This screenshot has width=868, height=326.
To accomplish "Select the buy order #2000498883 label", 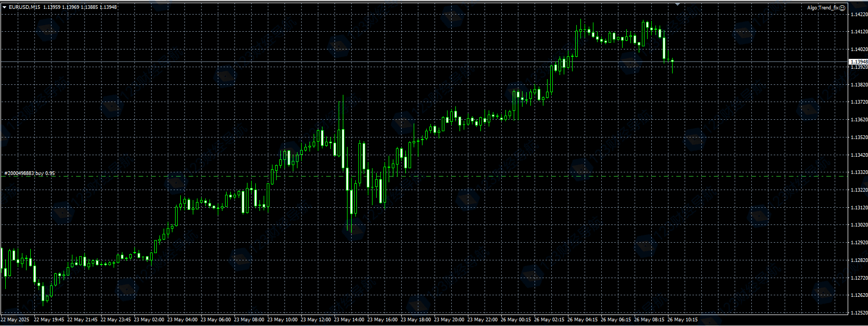I will (29, 173).
